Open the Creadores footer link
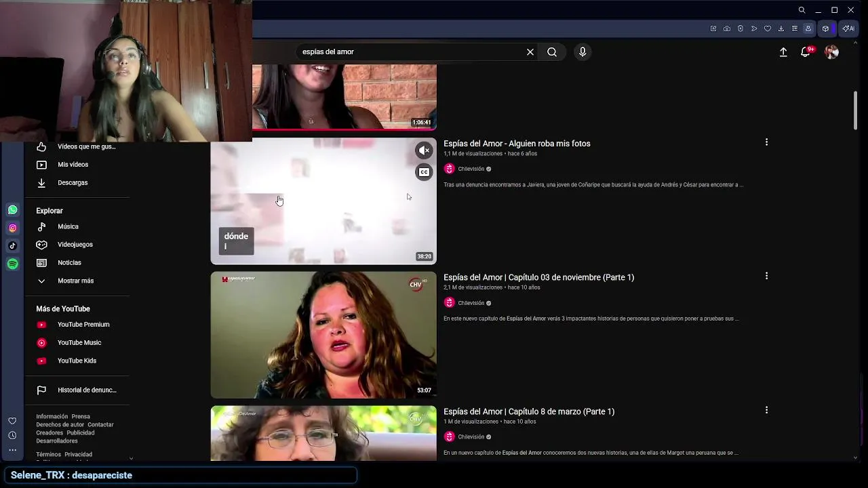The image size is (868, 488). tap(50, 433)
